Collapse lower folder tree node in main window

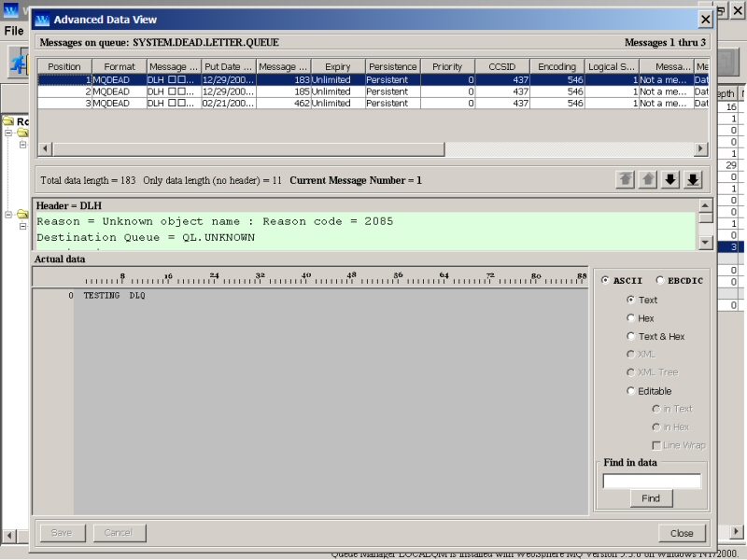(8, 215)
